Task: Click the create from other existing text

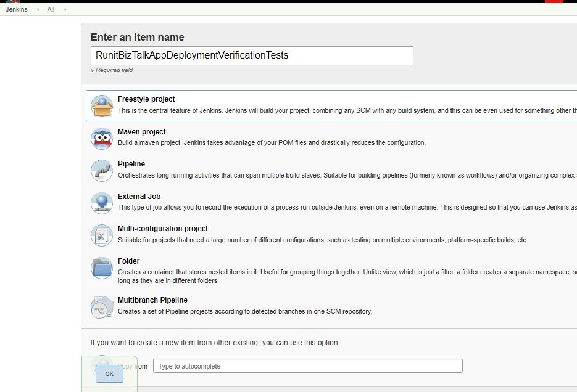Action: (x=215, y=343)
